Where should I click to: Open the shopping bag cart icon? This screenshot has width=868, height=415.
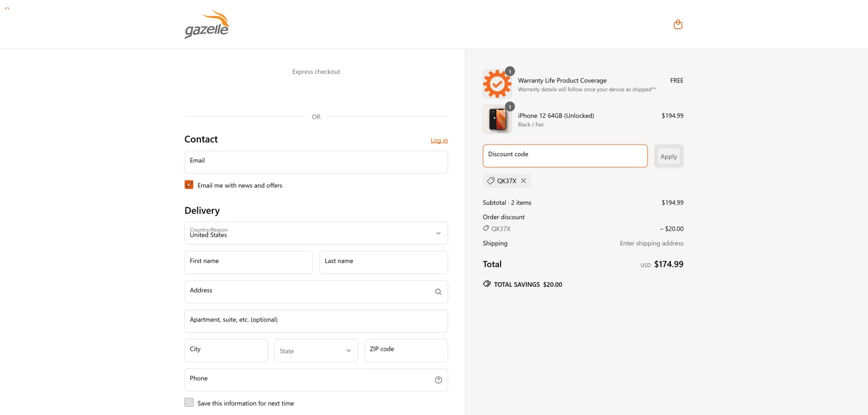678,24
